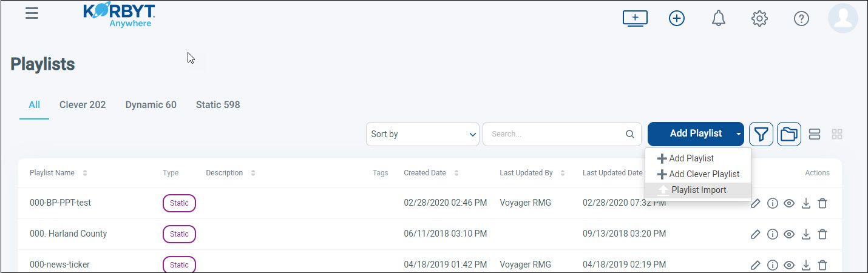Open the user profile avatar
This screenshot has height=273, width=868.
tap(843, 18)
